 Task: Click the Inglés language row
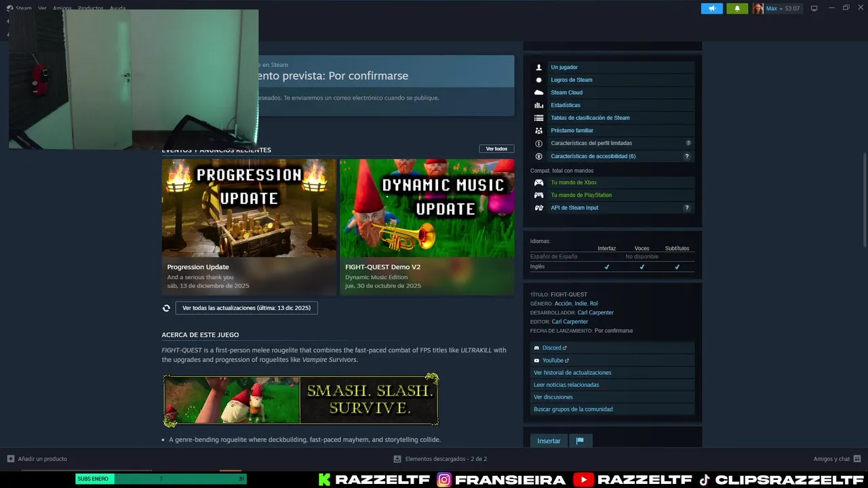click(612, 266)
